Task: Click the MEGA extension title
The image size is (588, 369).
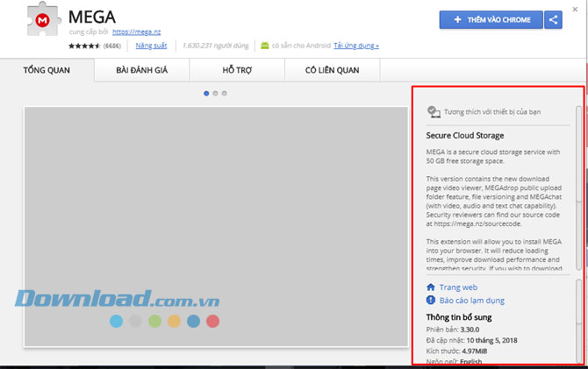Action: (x=92, y=18)
